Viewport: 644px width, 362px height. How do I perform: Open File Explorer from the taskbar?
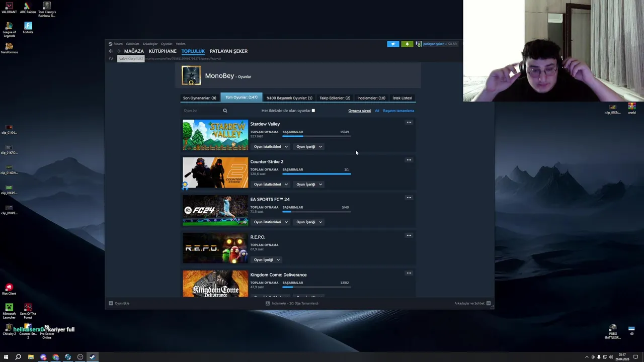click(x=31, y=357)
